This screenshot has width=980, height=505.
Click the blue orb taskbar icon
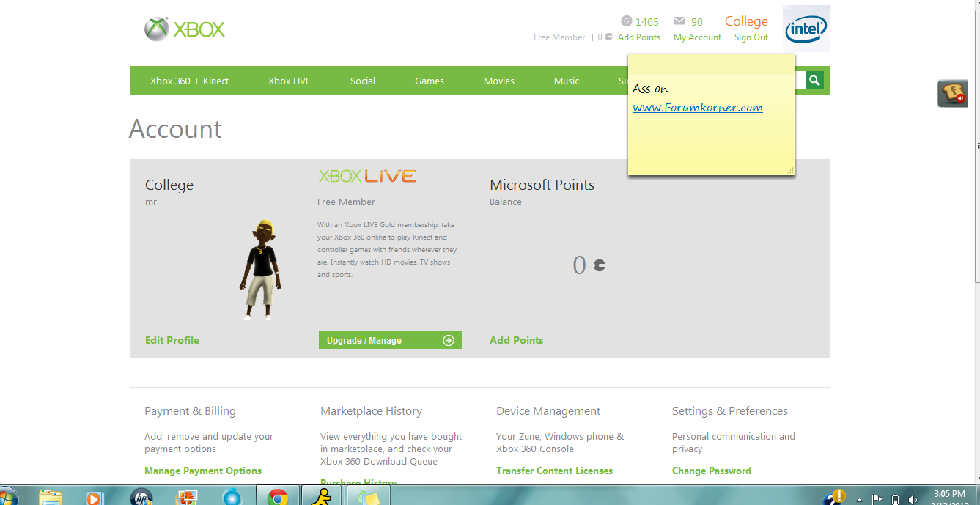click(x=232, y=498)
